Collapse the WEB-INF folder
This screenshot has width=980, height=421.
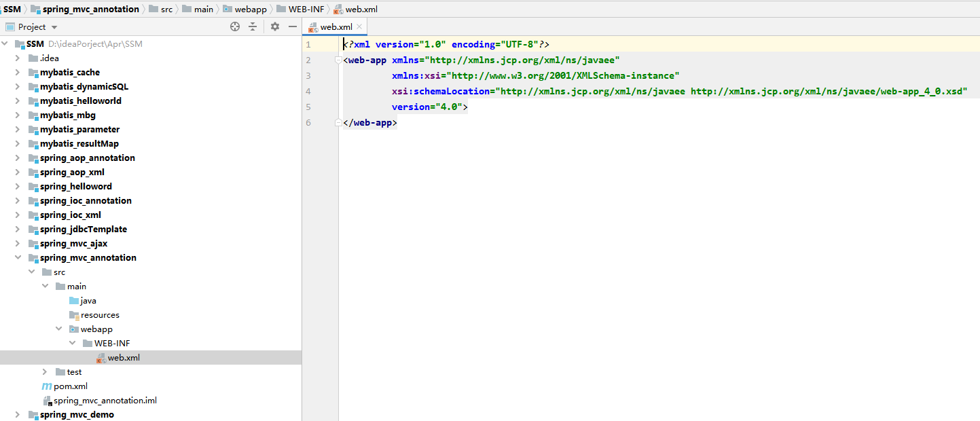tap(72, 343)
